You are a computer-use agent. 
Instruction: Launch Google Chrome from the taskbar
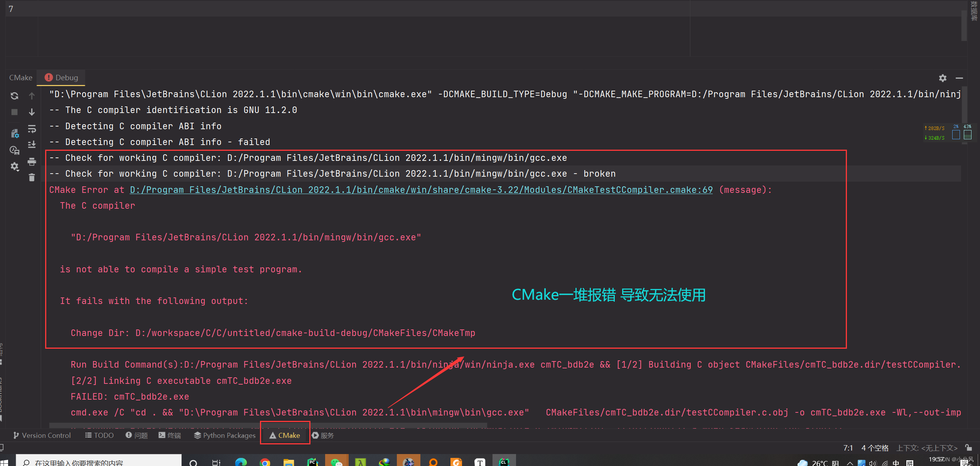265,462
